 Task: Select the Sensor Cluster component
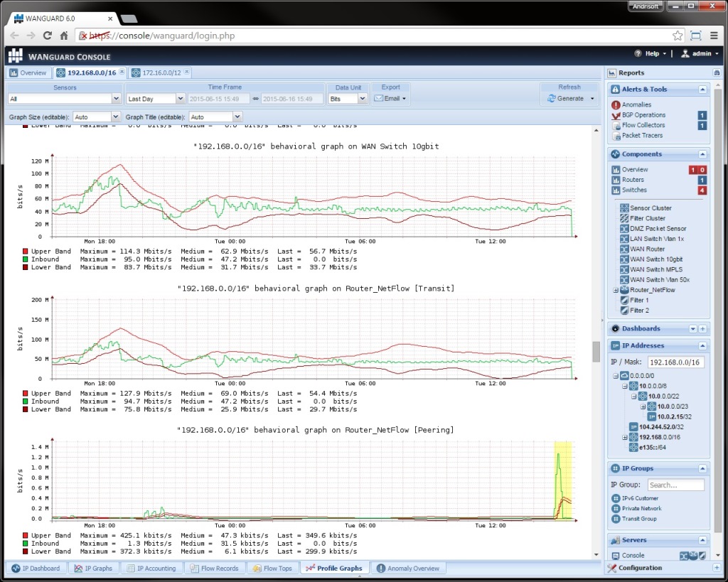click(x=649, y=208)
